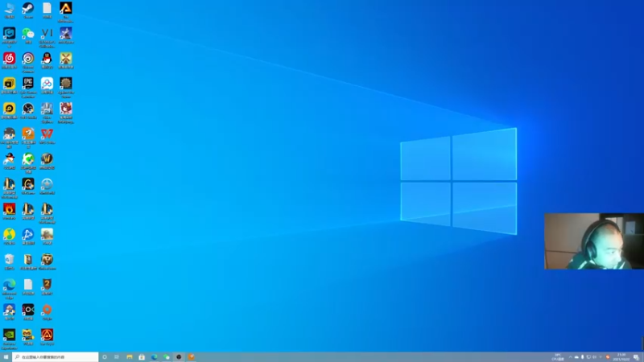Open the bear character game icon
Image resolution: width=644 pixels, height=362 pixels.
(47, 261)
